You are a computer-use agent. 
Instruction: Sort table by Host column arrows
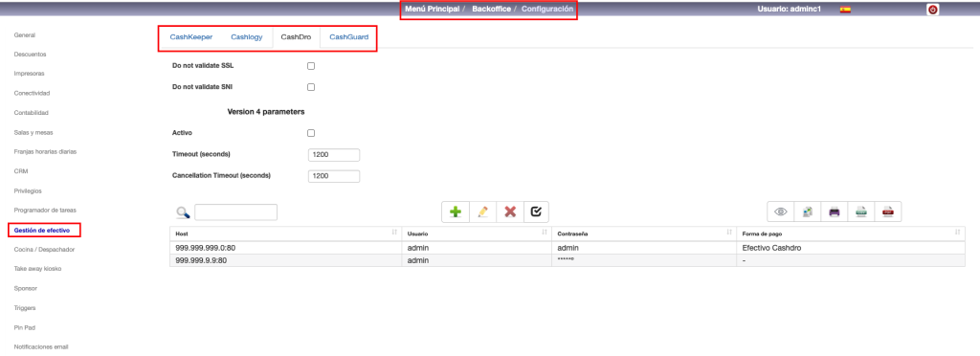point(394,233)
